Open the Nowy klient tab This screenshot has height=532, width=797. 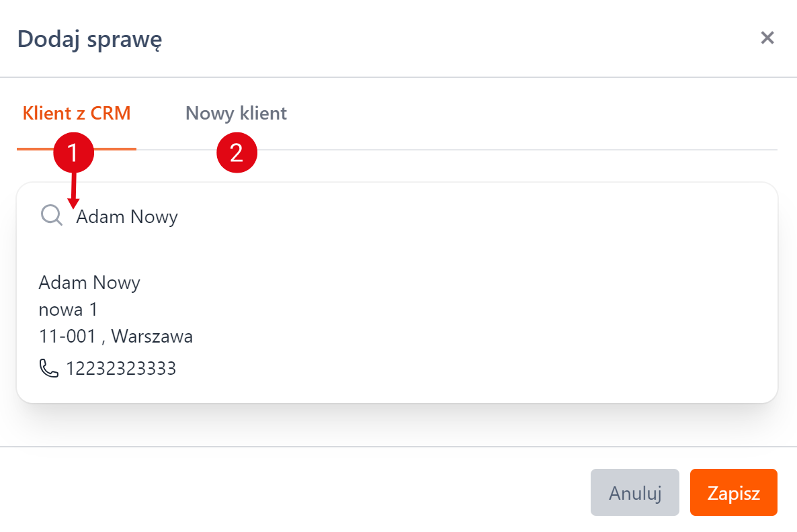[236, 114]
